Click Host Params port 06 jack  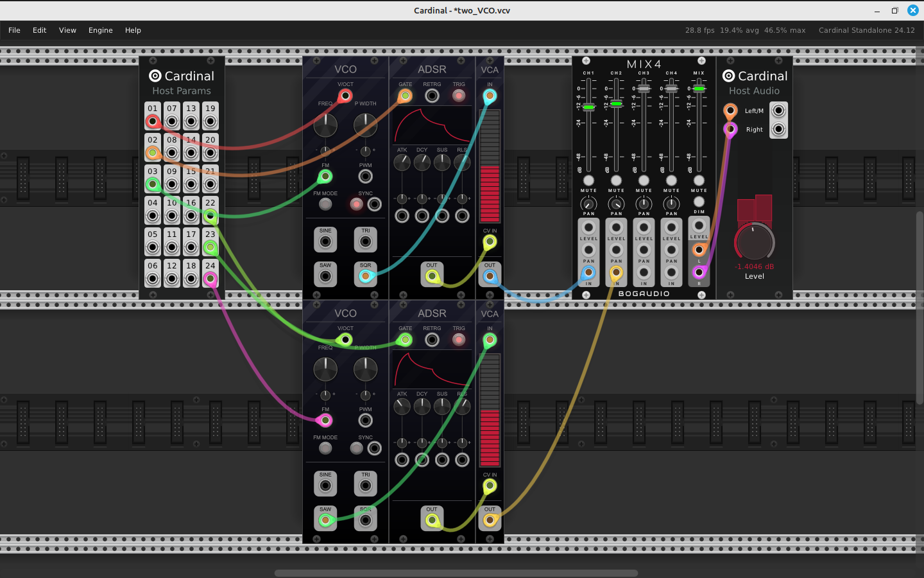[153, 279]
